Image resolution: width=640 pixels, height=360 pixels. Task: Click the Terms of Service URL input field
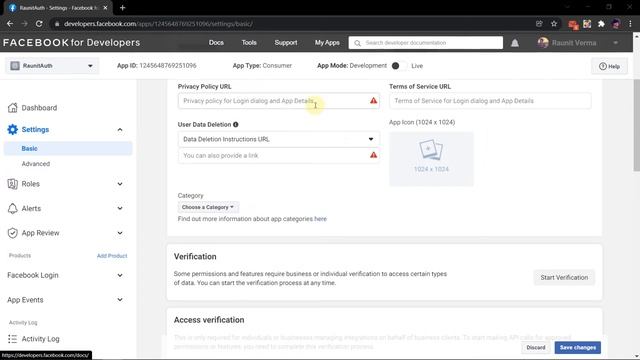[x=490, y=101]
